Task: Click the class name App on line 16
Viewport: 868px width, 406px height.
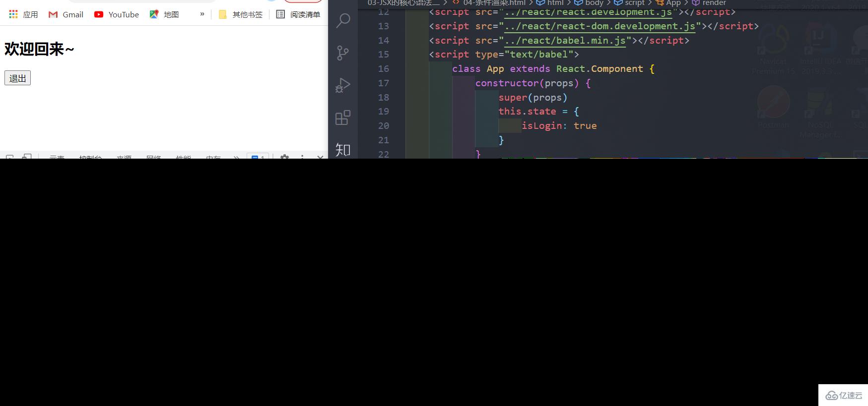Action: 495,69
